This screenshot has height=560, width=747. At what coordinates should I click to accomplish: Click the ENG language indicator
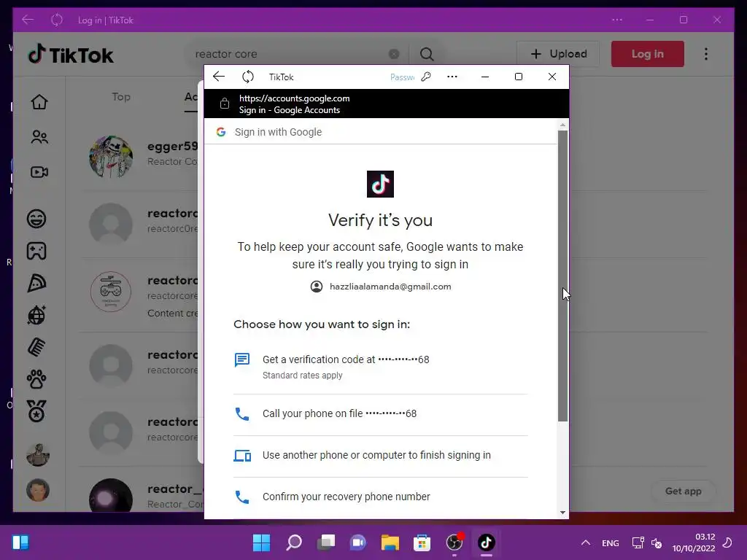611,542
